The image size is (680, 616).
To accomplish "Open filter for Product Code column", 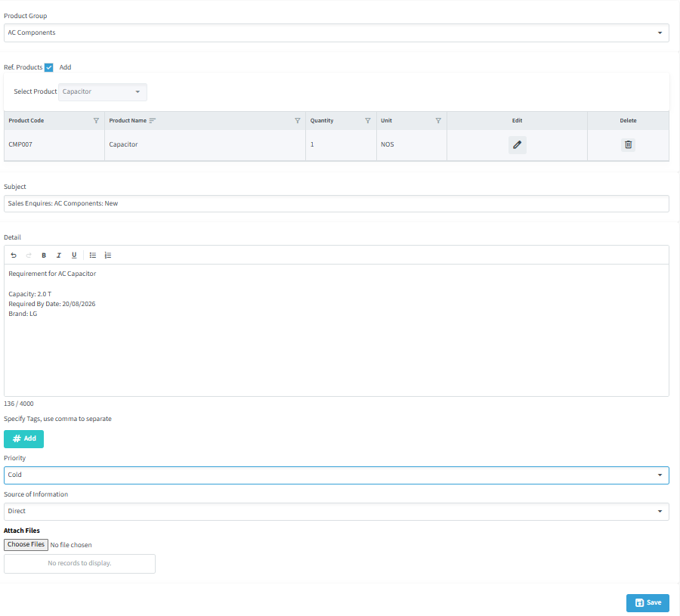I will 96,121.
